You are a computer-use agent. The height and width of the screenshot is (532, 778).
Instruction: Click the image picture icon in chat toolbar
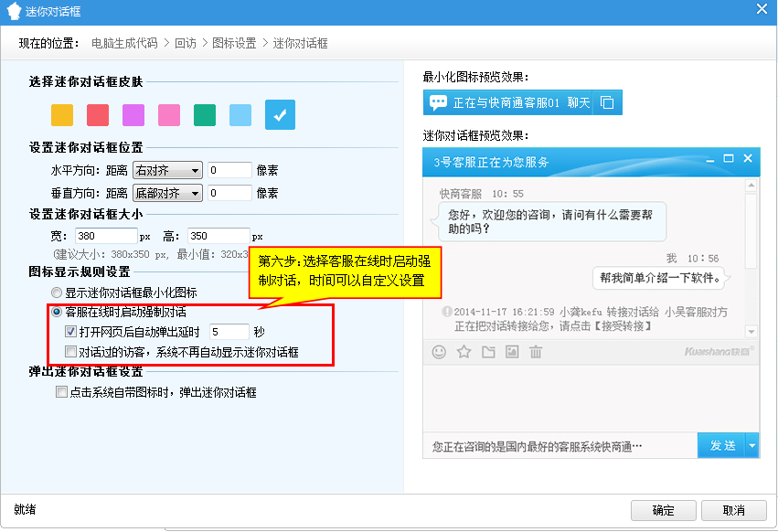pos(512,352)
